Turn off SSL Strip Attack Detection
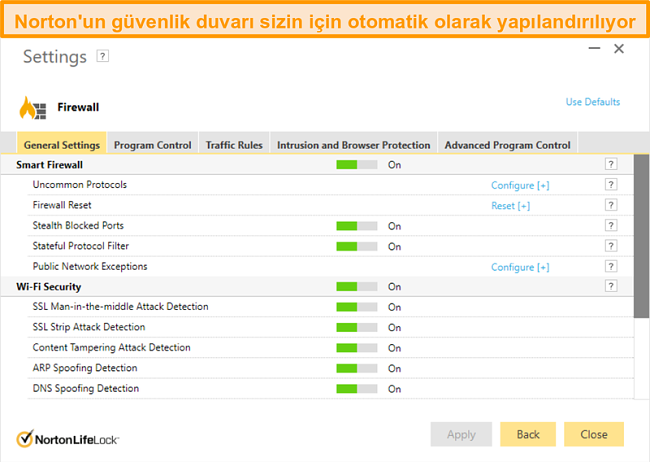 coord(357,327)
